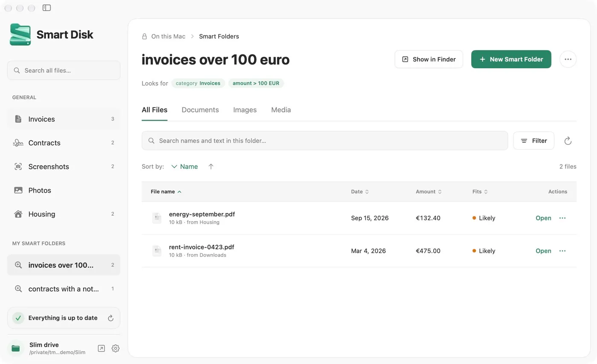
Task: Switch to the Documents tab
Action: (x=200, y=110)
